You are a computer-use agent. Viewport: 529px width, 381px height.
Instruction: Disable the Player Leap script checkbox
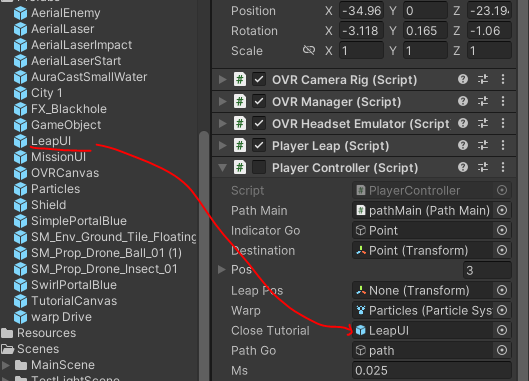259,145
